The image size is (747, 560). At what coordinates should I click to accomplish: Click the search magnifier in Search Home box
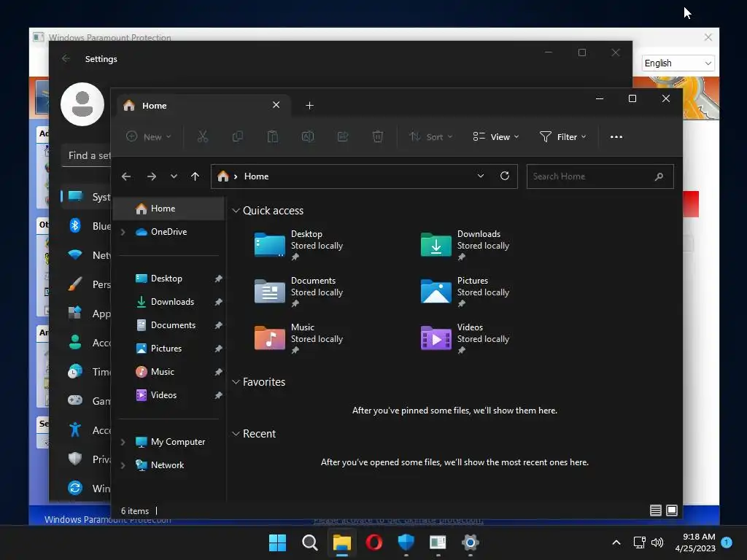[x=659, y=176]
